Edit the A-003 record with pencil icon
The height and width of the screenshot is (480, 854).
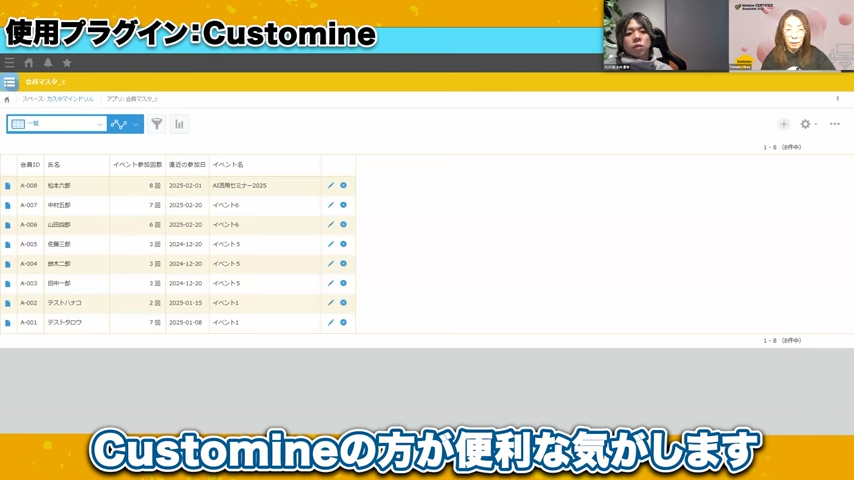(331, 283)
